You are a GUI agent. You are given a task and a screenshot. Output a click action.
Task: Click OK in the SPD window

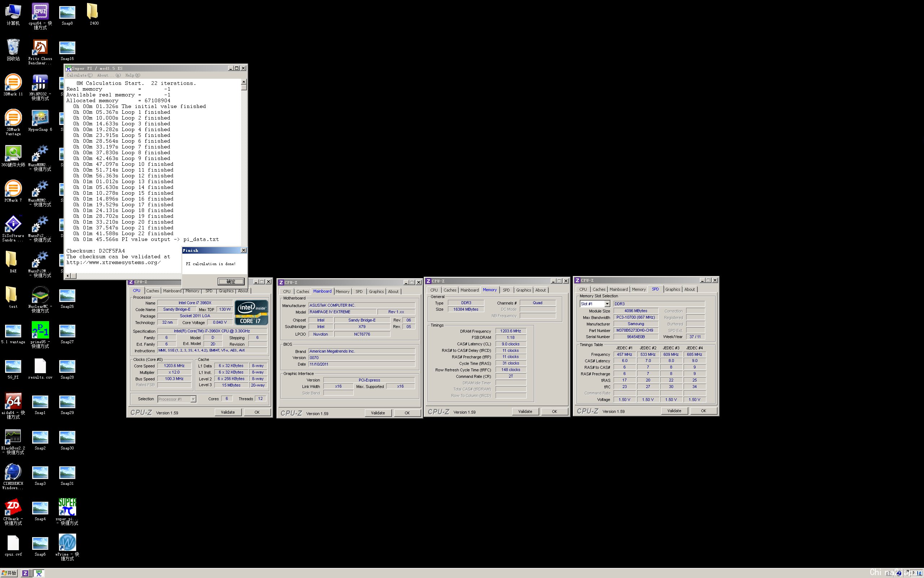coord(703,411)
